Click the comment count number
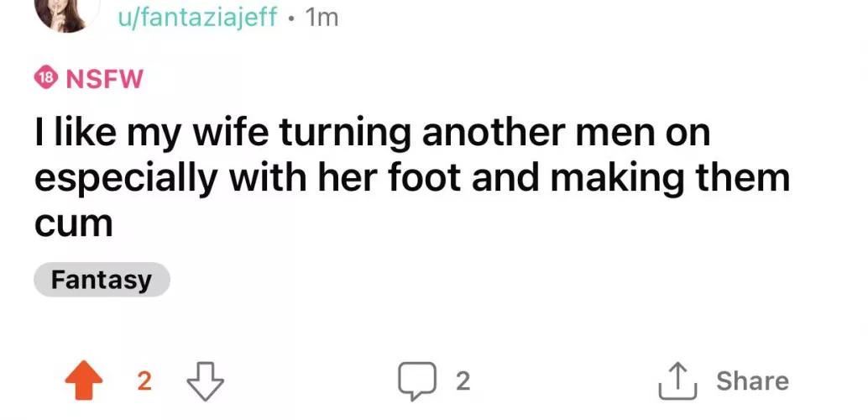Viewport: 868px width, 420px height. pyautogui.click(x=463, y=381)
